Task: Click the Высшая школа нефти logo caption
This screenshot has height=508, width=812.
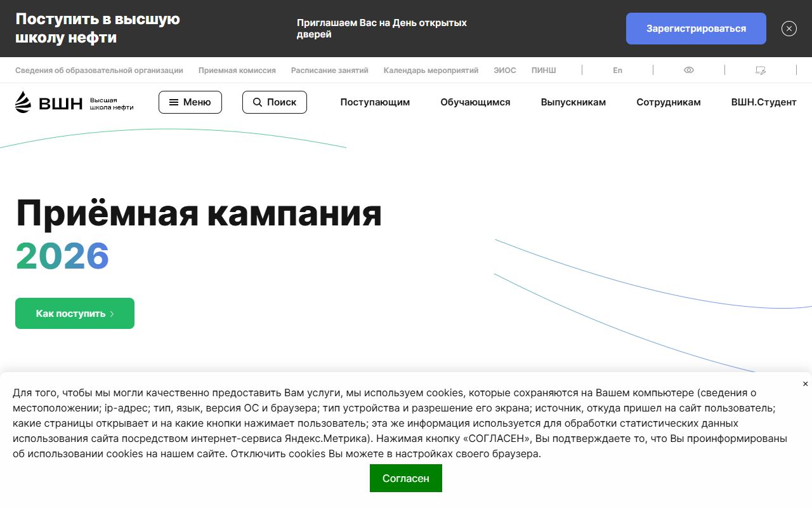Action: 112,104
